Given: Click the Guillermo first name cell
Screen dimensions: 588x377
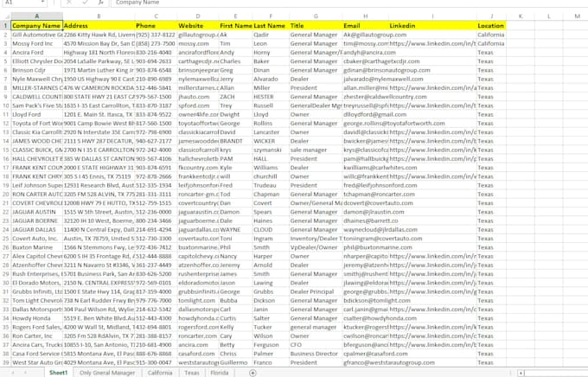Looking at the screenshot, I should click(235, 363).
